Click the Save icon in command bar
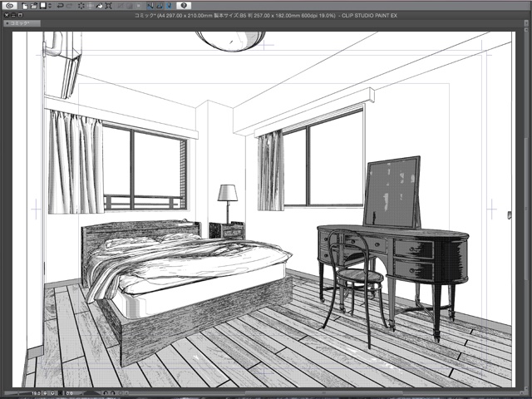 (x=43, y=6)
